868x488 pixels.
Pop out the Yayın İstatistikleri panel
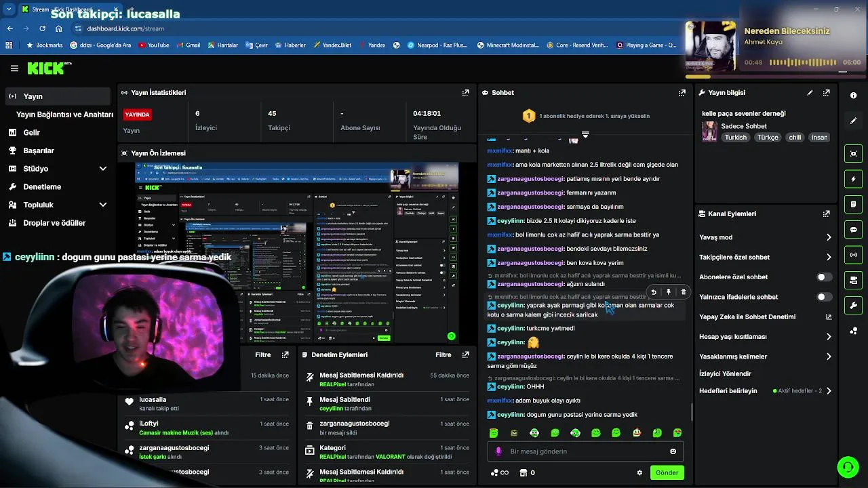[x=465, y=92]
